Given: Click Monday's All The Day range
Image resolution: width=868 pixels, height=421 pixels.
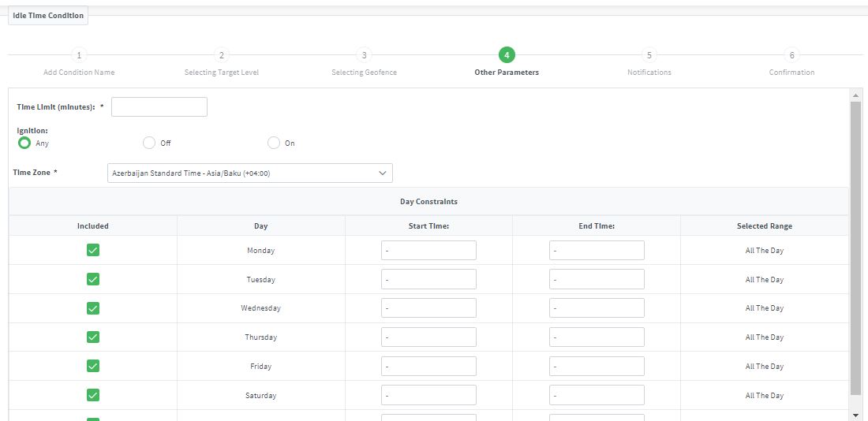Looking at the screenshot, I should 765,250.
